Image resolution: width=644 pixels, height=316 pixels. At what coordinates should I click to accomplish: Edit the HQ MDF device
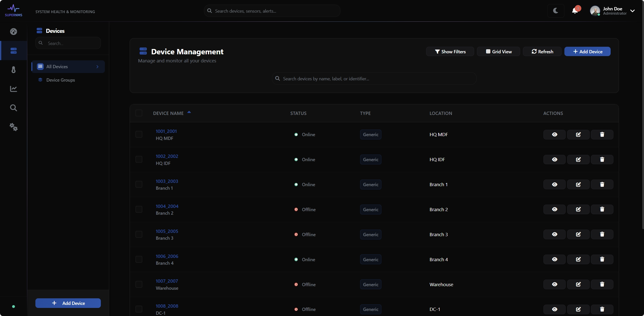point(578,134)
